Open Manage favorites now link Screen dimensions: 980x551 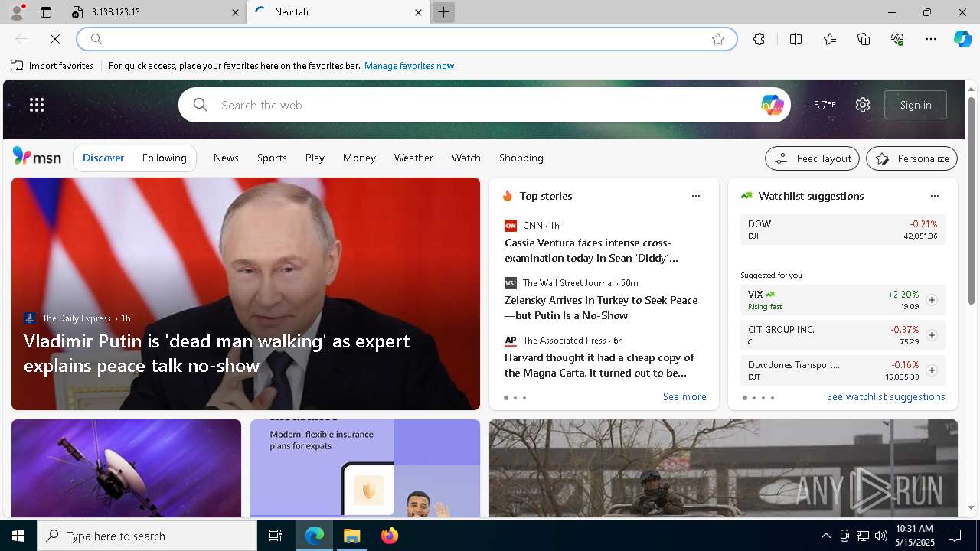(x=409, y=66)
